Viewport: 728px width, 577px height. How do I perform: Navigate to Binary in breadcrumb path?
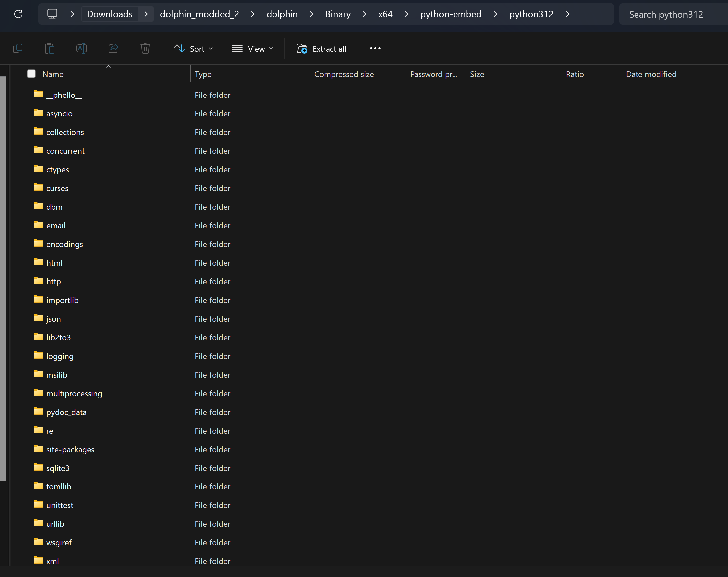(338, 14)
